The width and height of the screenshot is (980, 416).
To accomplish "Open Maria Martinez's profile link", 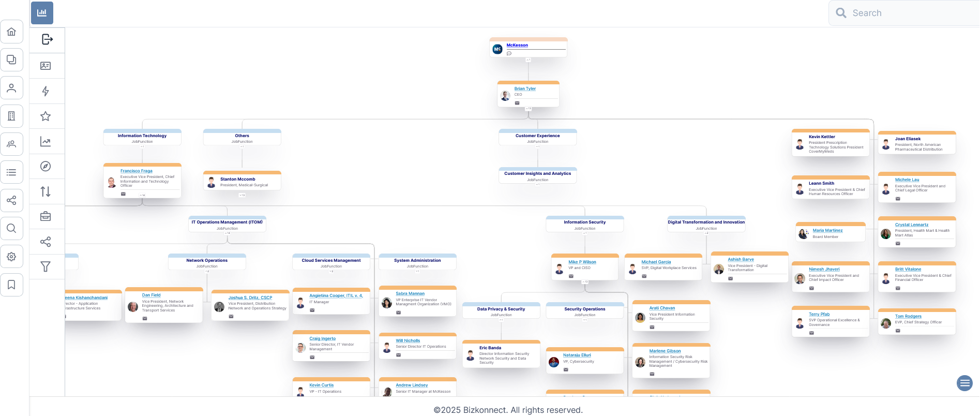I will 827,231.
